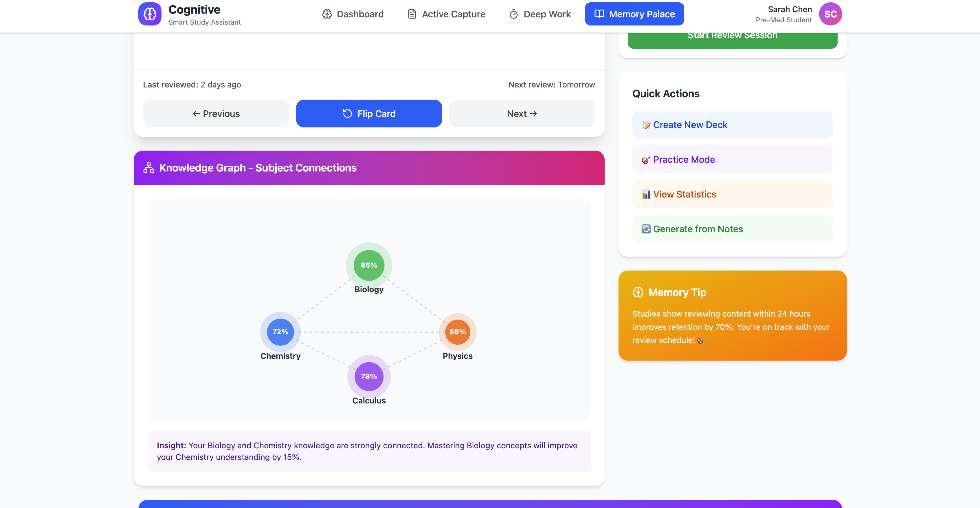Click the Knowledge Graph network icon

(x=148, y=168)
